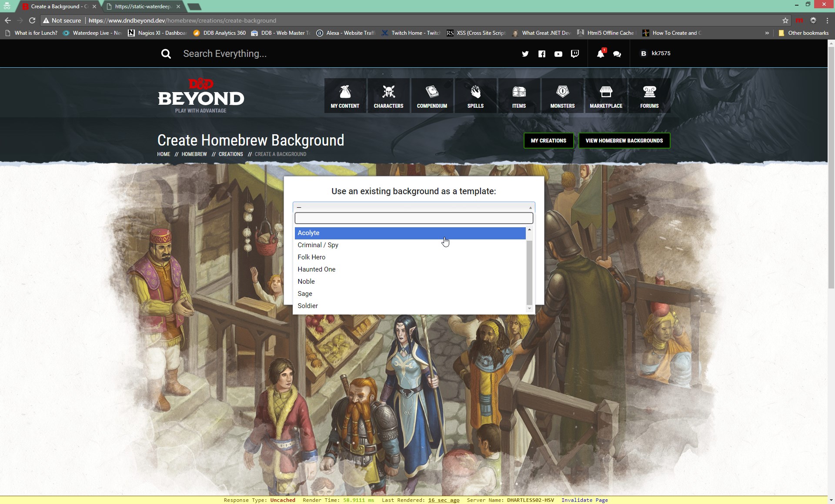Select Acolyte from the template list

[x=410, y=233]
